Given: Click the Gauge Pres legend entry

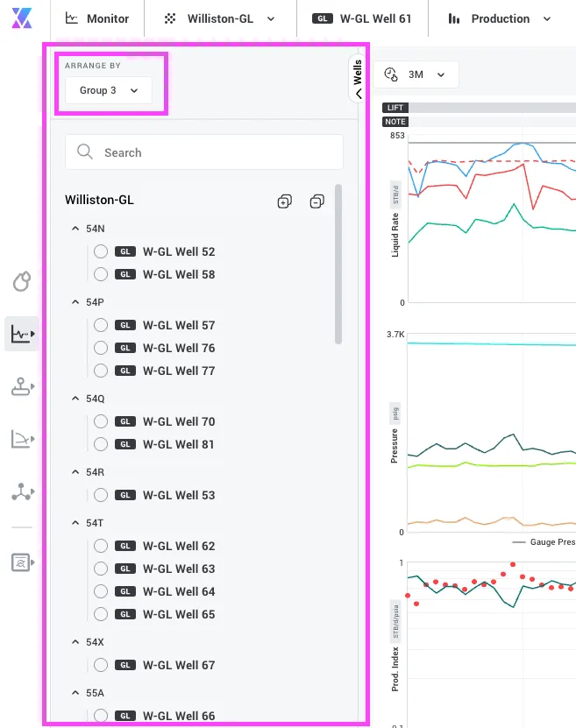Looking at the screenshot, I should [x=544, y=541].
